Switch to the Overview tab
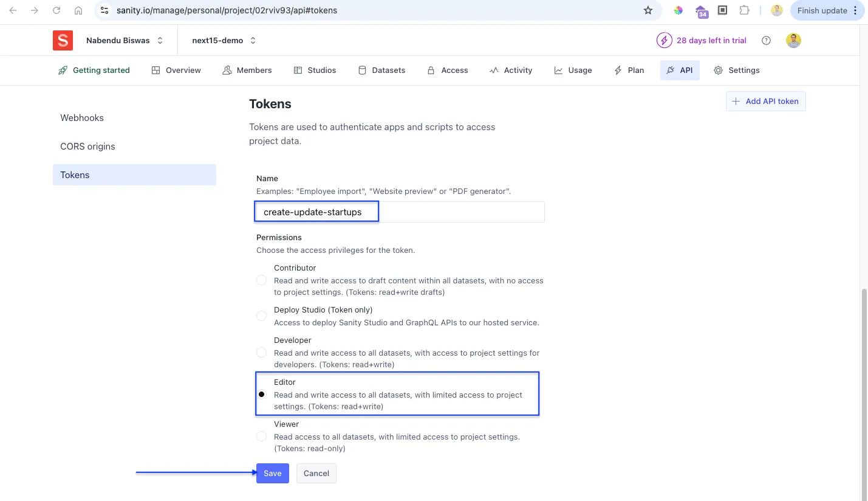This screenshot has width=868, height=501. (x=176, y=70)
